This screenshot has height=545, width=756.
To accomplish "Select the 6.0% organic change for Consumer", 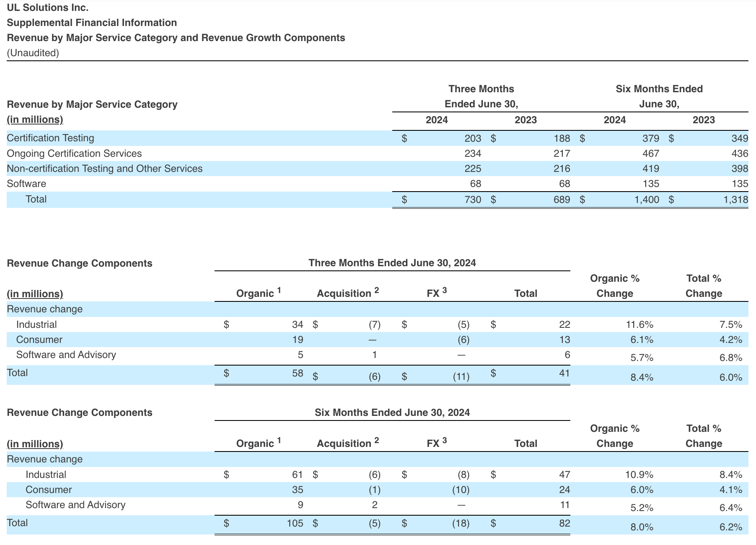I will 642,490.
